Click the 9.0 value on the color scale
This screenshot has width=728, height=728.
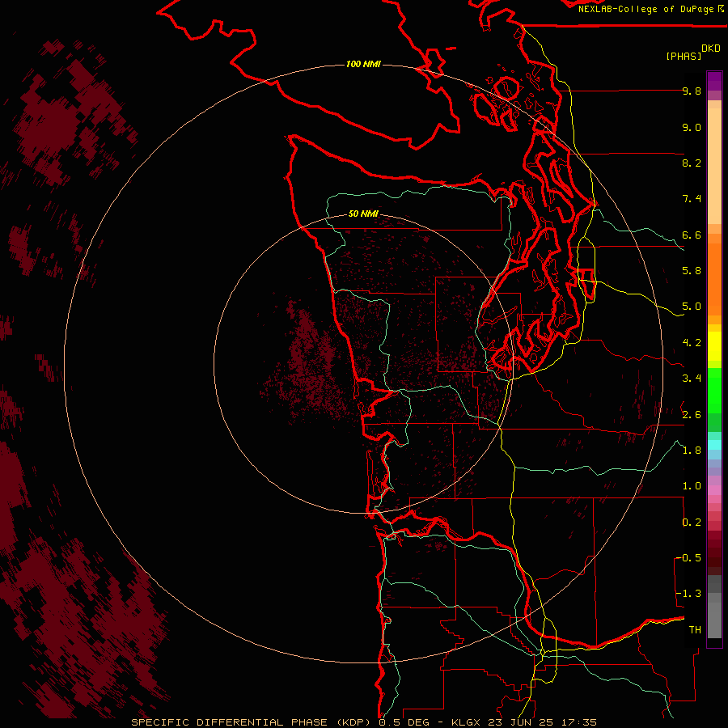692,127
